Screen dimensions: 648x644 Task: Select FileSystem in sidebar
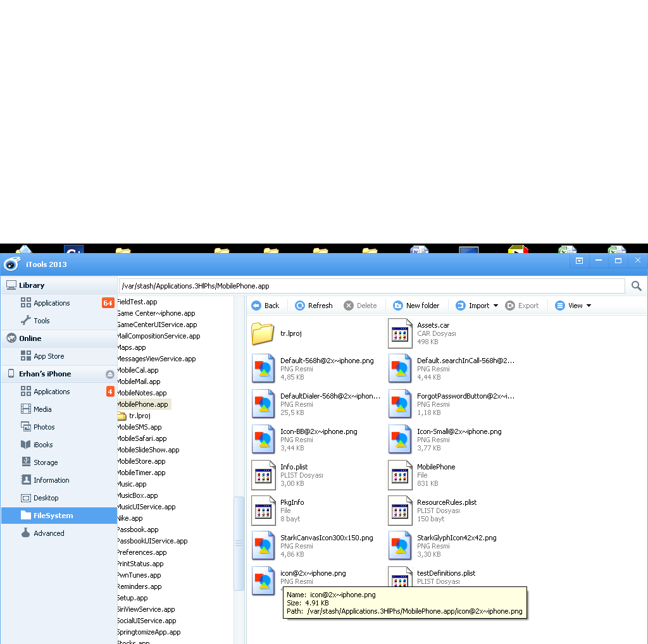59,516
